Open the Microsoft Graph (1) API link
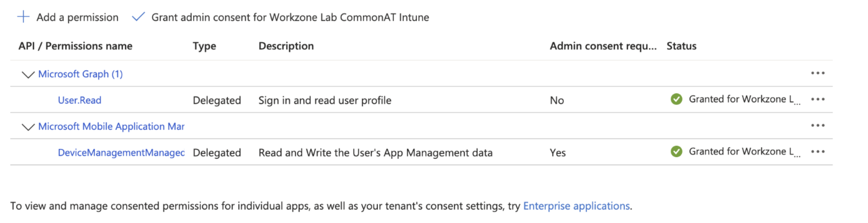The height and width of the screenshot is (223, 868). pos(80,74)
